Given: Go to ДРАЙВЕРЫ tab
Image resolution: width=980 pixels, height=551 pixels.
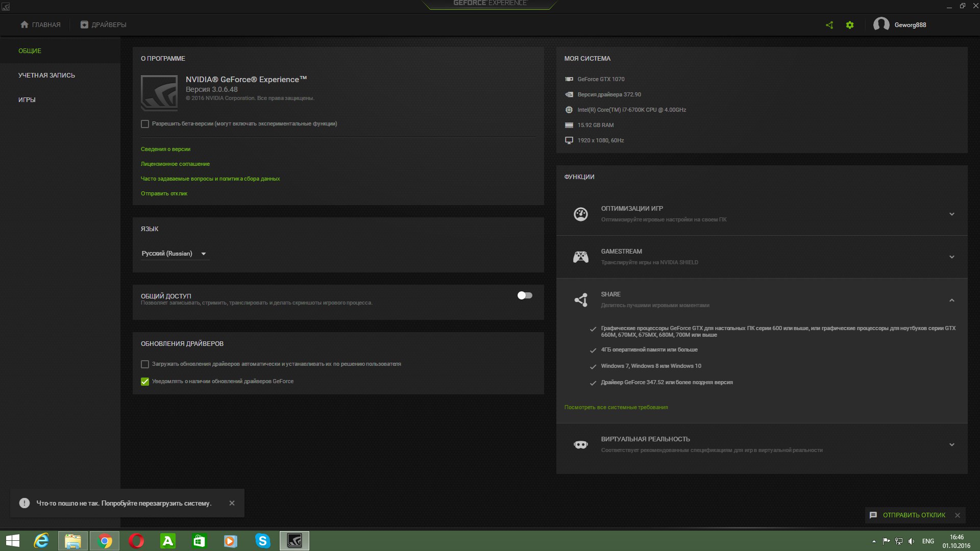Looking at the screenshot, I should [x=103, y=24].
